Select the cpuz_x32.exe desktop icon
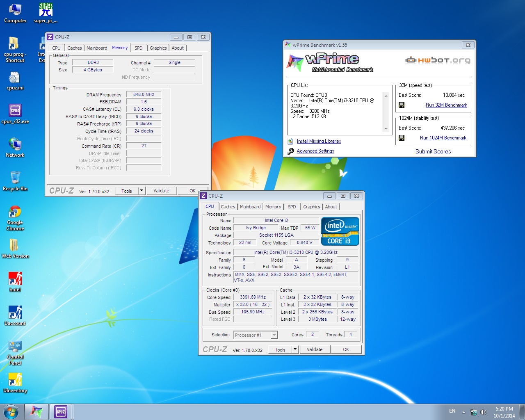The image size is (525, 420). tap(15, 114)
